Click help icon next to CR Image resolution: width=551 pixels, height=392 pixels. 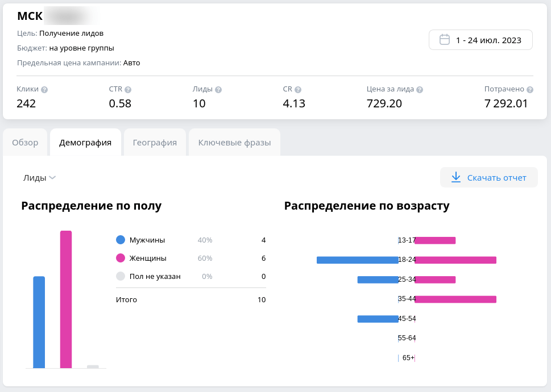click(x=298, y=90)
